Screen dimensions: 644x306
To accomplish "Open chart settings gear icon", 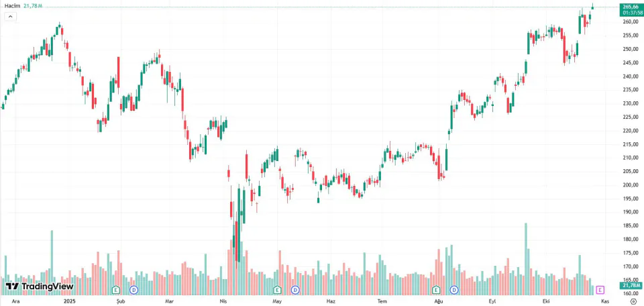I will coord(633,301).
